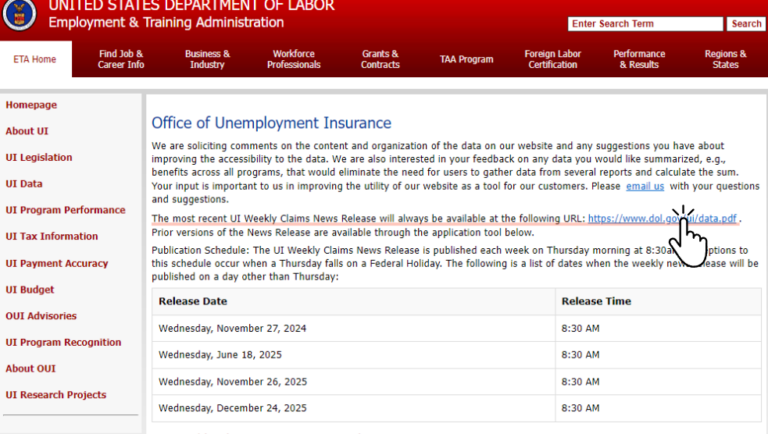The image size is (768, 434).
Task: Open Workforce Professionals menu
Action: (294, 59)
